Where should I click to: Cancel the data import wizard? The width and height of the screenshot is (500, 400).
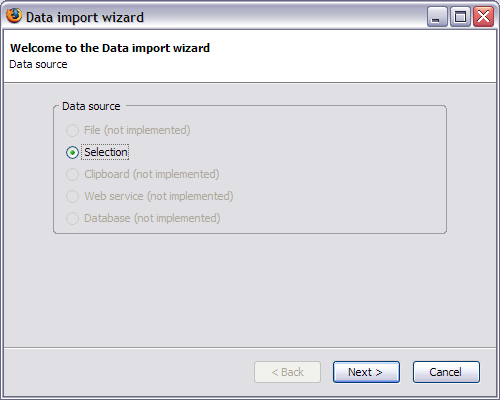446,372
